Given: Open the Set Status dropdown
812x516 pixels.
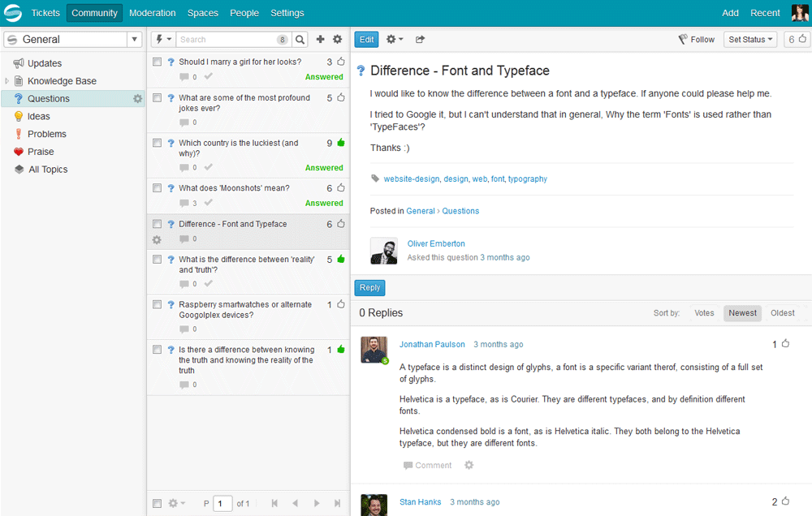Looking at the screenshot, I should 750,39.
